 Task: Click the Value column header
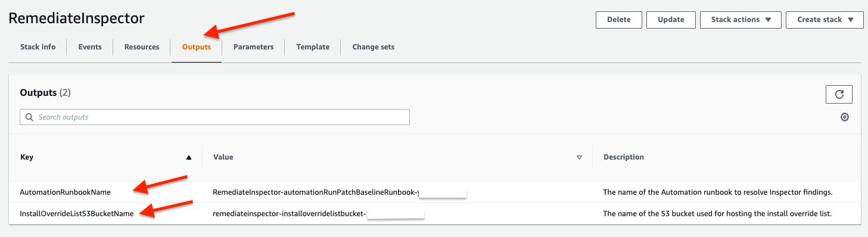tap(223, 157)
